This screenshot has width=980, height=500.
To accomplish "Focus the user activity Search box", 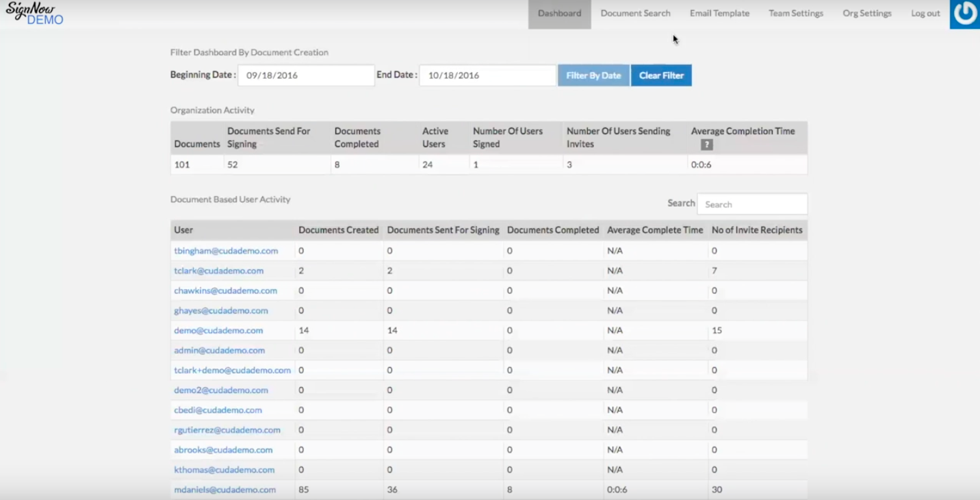I will [x=752, y=204].
